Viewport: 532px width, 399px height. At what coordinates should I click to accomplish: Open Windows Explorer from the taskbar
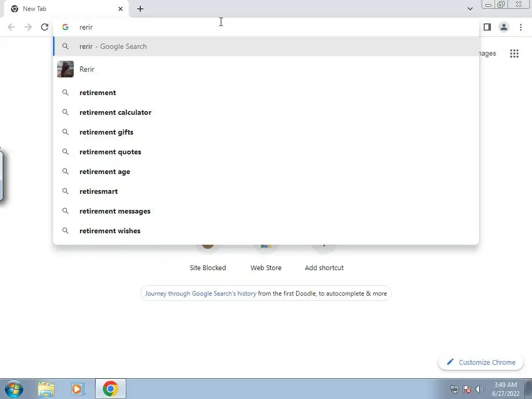[46, 389]
